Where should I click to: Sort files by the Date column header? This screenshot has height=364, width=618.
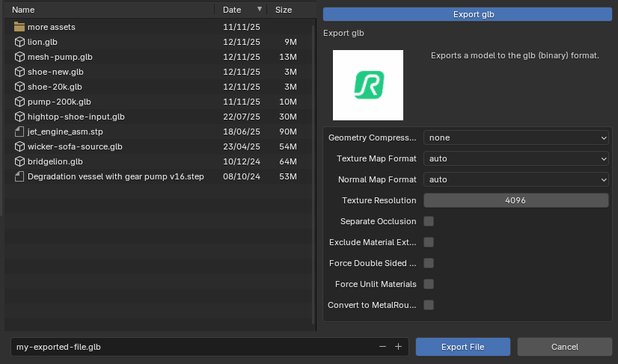232,10
